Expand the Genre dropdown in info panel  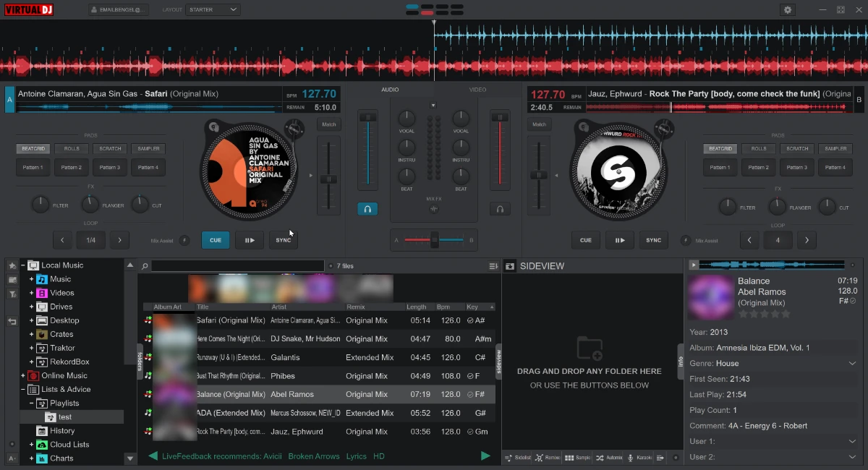(852, 364)
